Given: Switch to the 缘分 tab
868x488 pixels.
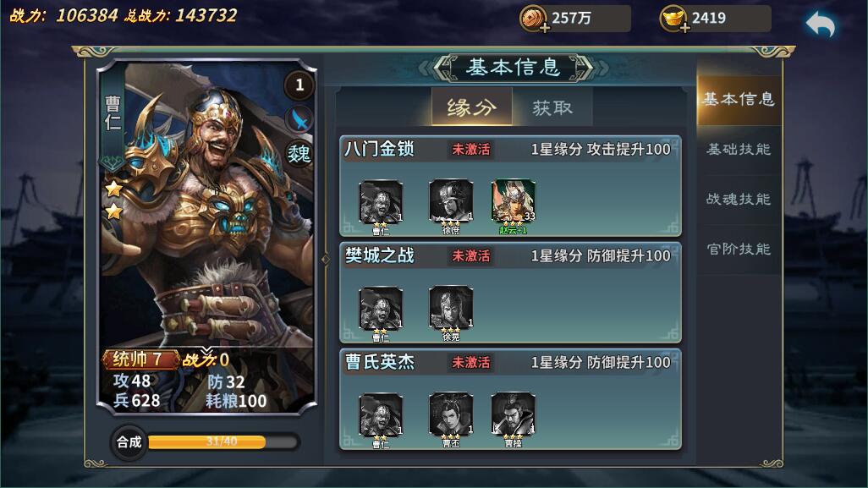Looking at the screenshot, I should [471, 107].
